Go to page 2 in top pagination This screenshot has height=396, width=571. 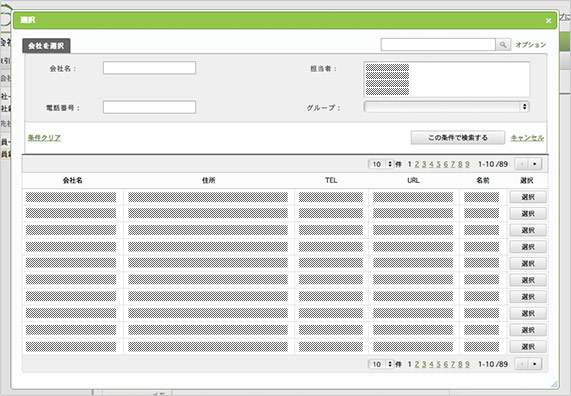[x=417, y=164]
